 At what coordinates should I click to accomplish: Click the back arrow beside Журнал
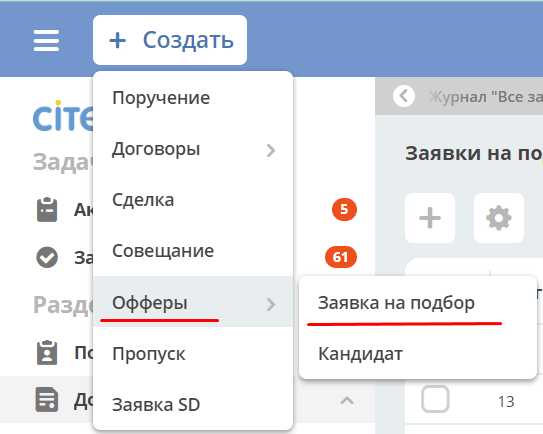tap(404, 96)
